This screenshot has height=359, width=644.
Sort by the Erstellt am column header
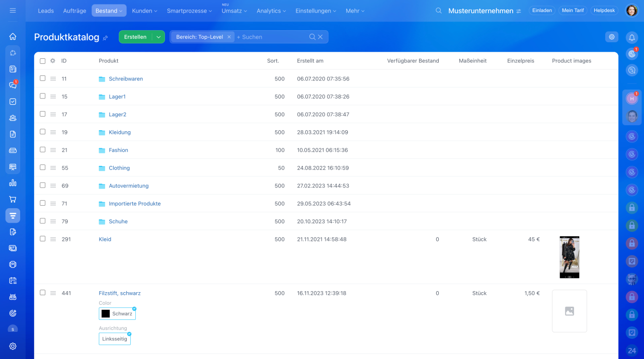[x=310, y=61]
